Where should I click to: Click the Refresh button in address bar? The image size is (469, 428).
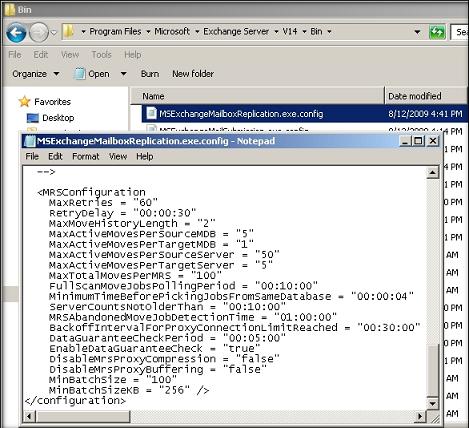pyautogui.click(x=437, y=32)
